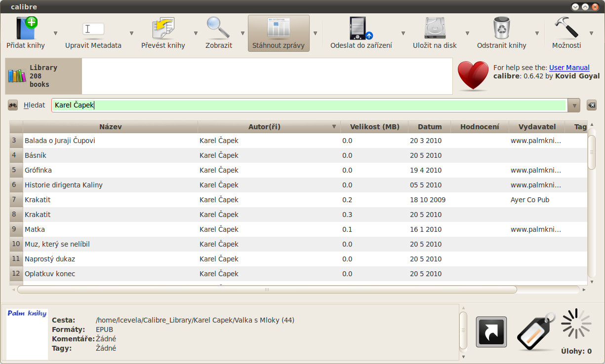Click the Převést knihy convert icon
The height and width of the screenshot is (364, 605).
(x=163, y=28)
